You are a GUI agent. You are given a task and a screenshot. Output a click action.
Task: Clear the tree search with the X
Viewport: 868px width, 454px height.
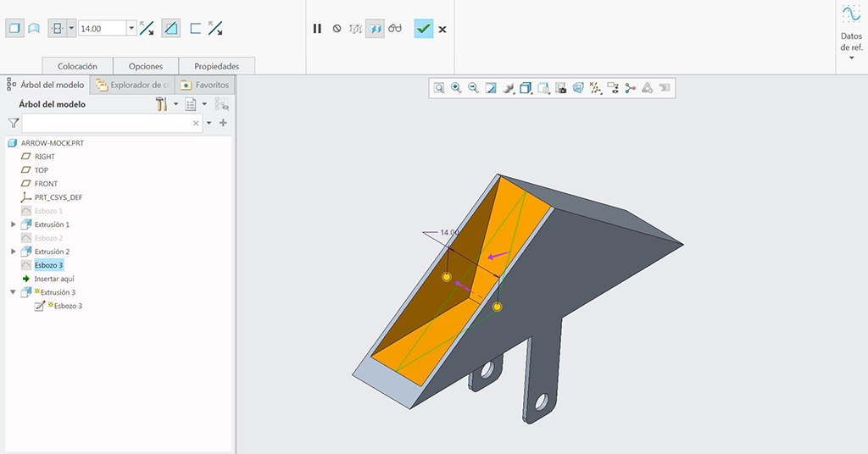click(x=196, y=124)
